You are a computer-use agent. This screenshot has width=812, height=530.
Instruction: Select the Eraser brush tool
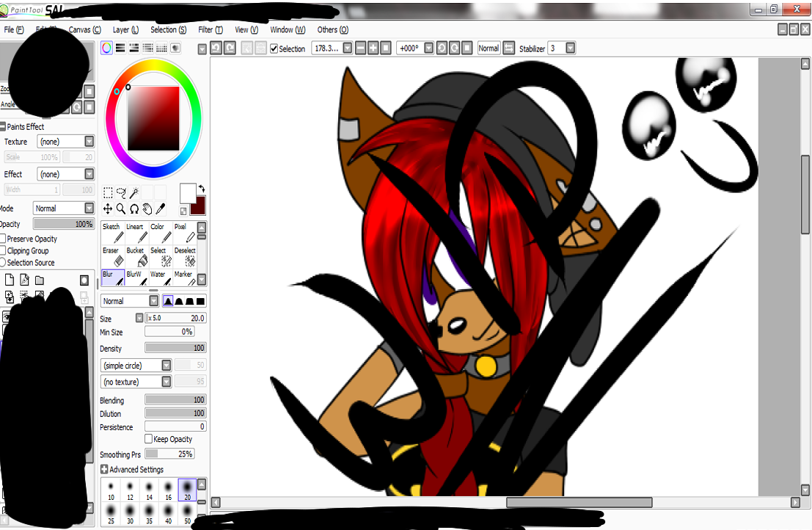tap(112, 257)
